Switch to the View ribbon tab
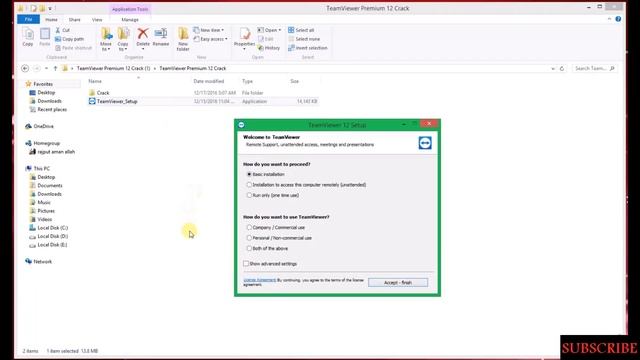 97,20
